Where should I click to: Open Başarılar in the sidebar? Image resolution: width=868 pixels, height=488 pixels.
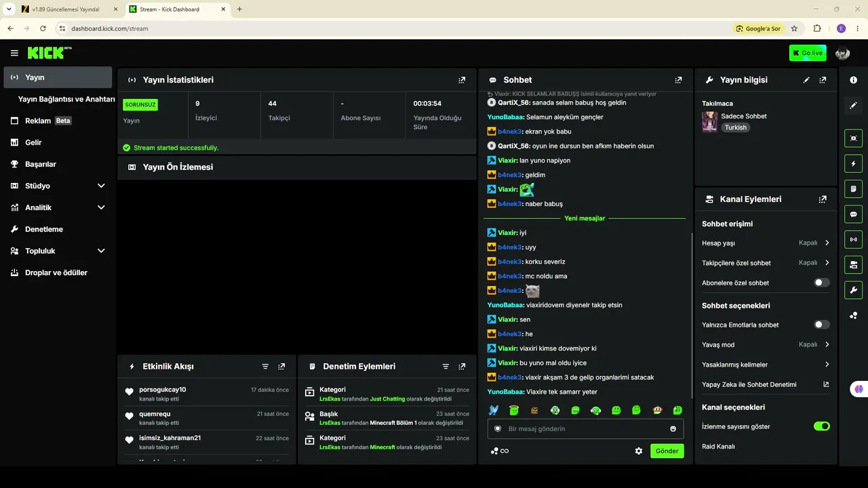coord(58,164)
